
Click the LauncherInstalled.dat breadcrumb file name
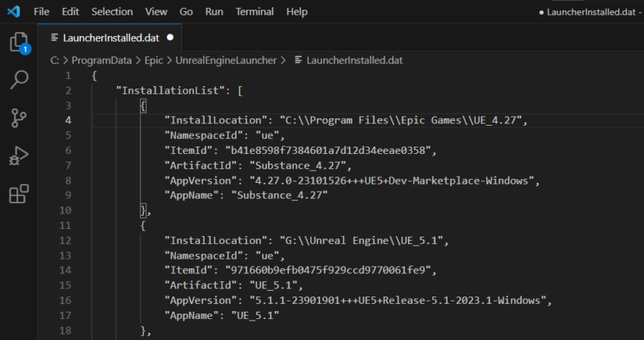coord(354,60)
